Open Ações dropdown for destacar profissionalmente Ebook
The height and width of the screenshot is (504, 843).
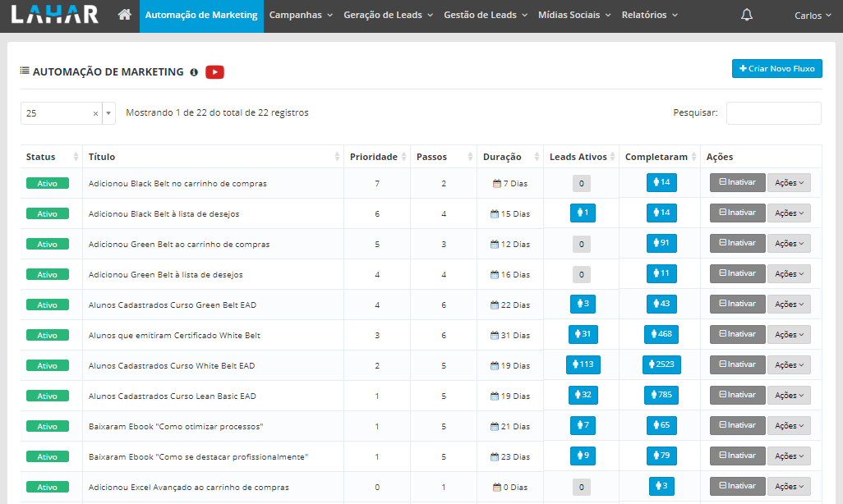click(789, 456)
